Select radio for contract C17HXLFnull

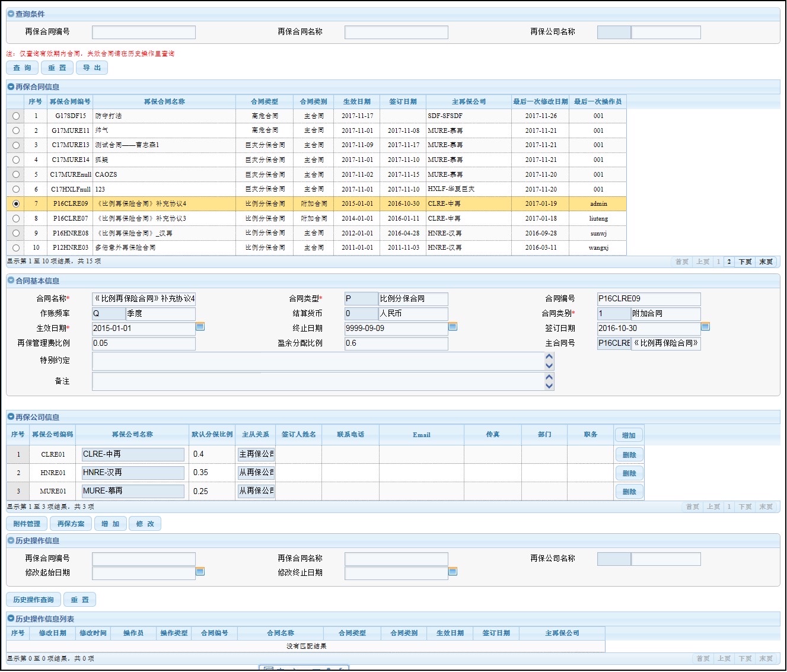[x=16, y=189]
